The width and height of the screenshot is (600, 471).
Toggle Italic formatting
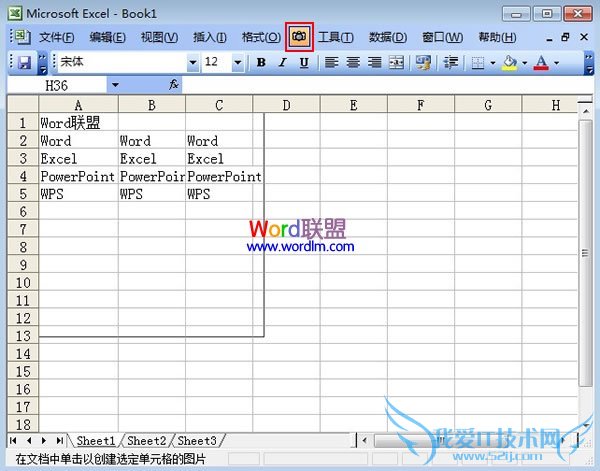tap(283, 62)
